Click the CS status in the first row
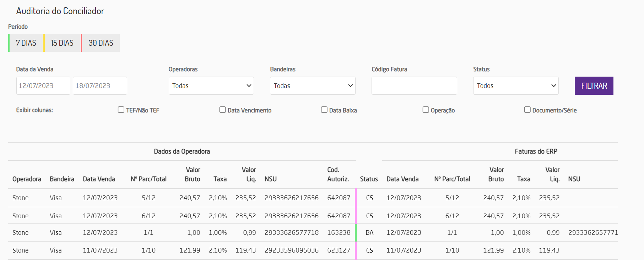The height and width of the screenshot is (260, 644). [369, 198]
